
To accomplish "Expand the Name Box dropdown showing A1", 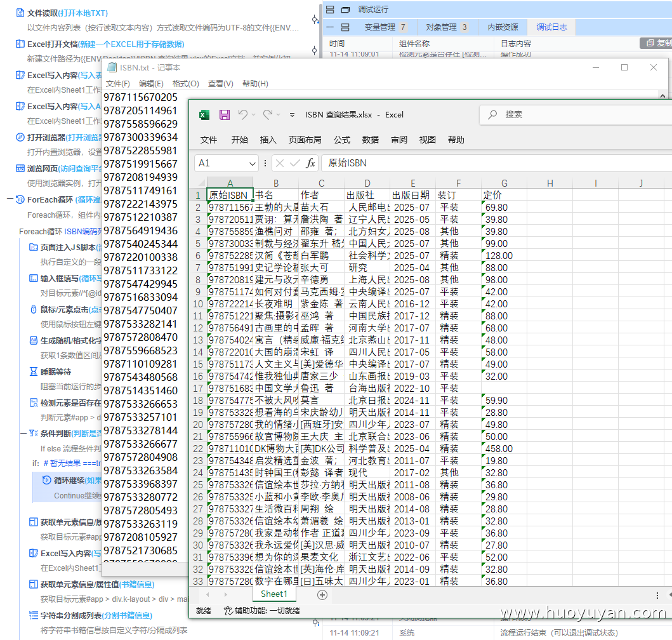I will point(252,163).
